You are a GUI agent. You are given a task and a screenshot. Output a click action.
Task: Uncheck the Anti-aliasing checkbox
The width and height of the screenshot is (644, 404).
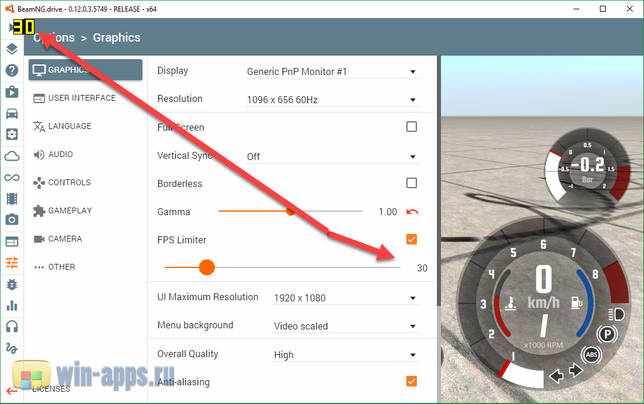[x=412, y=381]
